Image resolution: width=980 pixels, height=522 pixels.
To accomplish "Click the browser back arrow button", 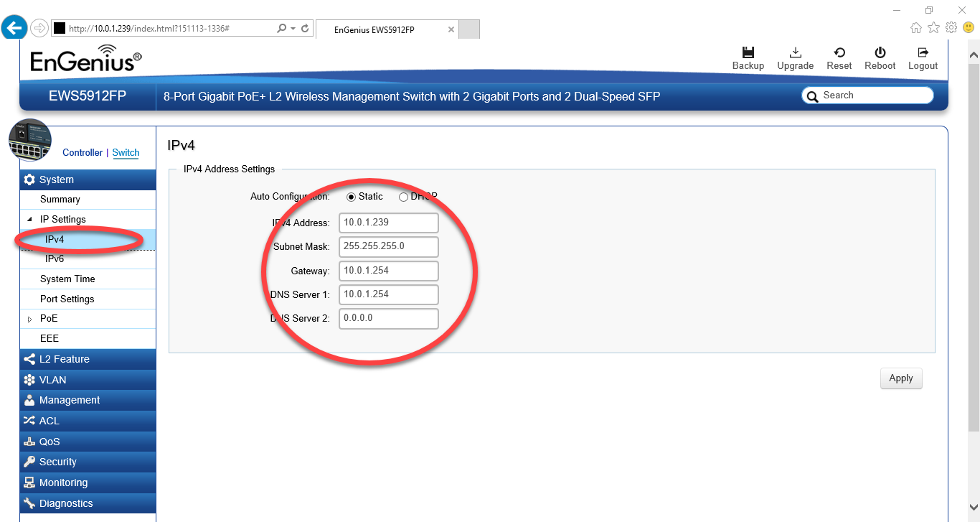I will tap(14, 28).
